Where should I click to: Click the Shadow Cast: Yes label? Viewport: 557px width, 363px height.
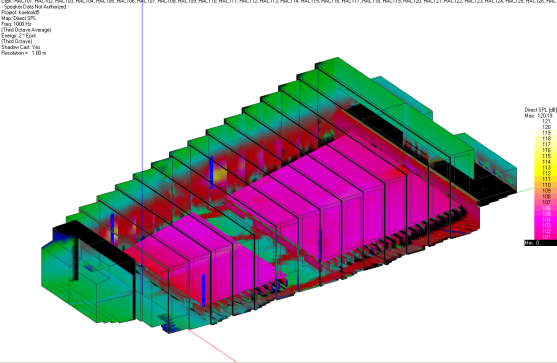(x=21, y=47)
